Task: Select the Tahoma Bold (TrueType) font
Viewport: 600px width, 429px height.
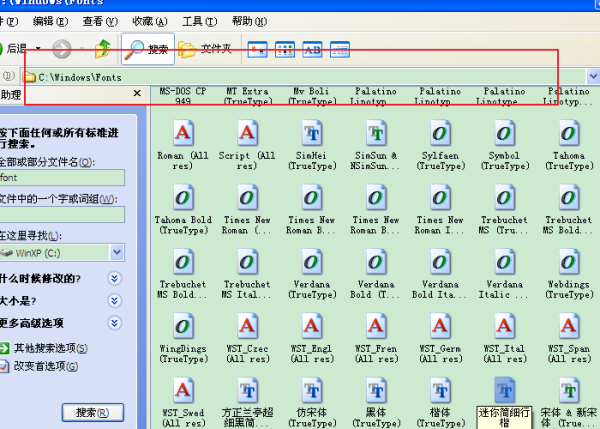Action: point(183,210)
